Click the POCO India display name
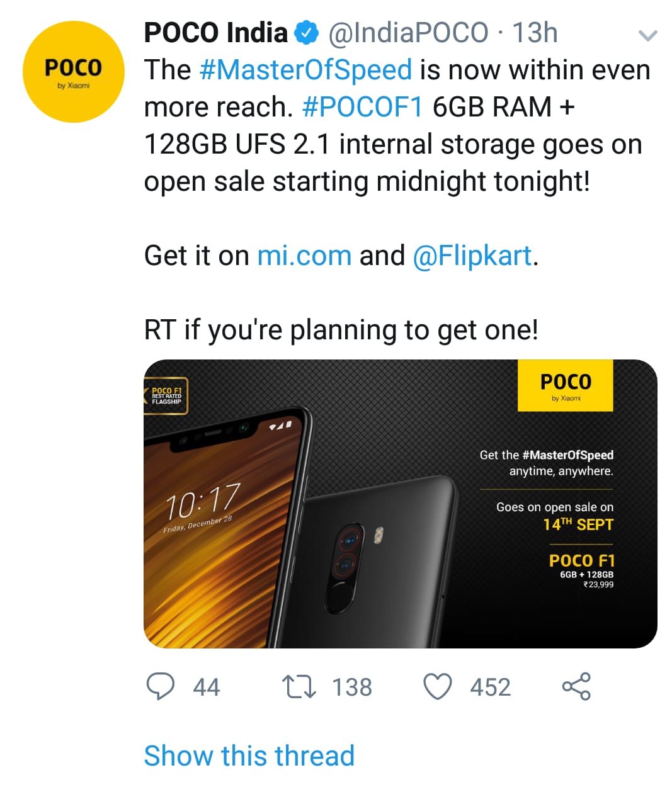This screenshot has width=672, height=792. 215,33
